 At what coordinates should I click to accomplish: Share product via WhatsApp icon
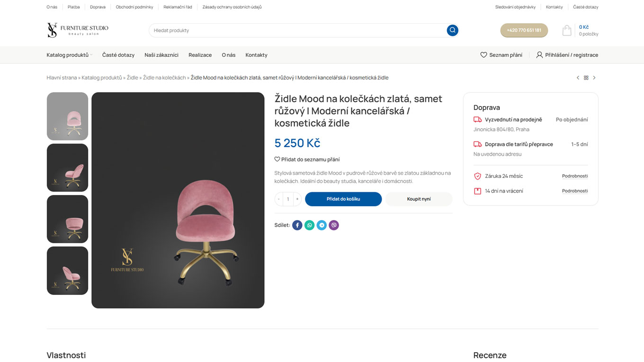click(310, 225)
